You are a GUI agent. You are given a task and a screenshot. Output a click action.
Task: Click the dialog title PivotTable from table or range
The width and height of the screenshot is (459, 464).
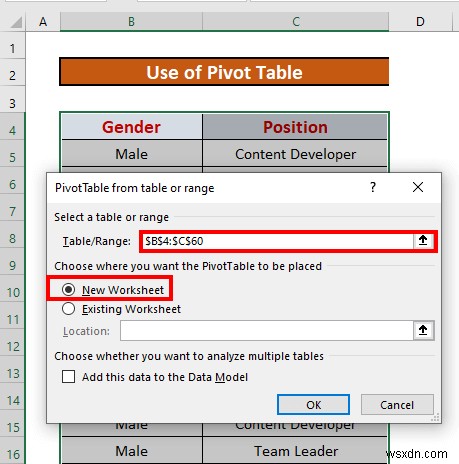coord(134,188)
